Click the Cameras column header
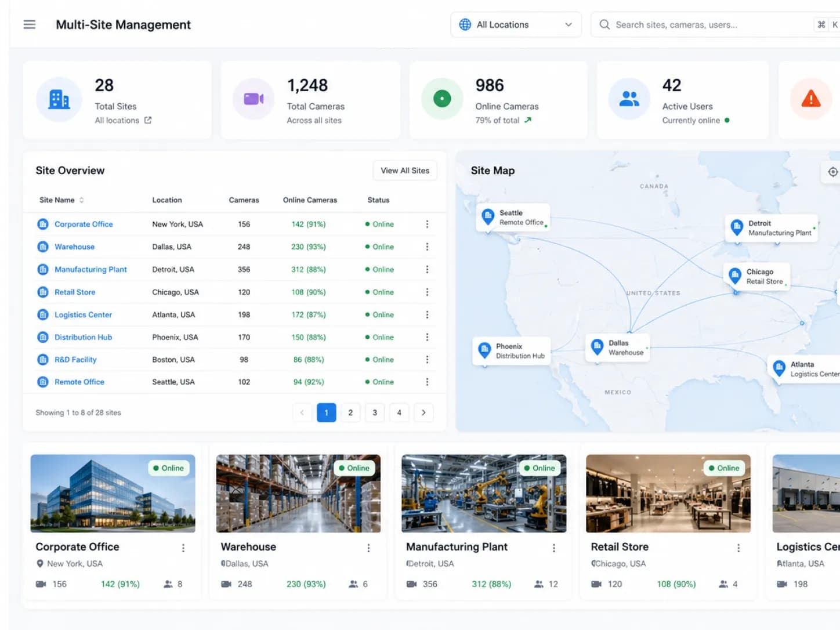 pyautogui.click(x=244, y=200)
